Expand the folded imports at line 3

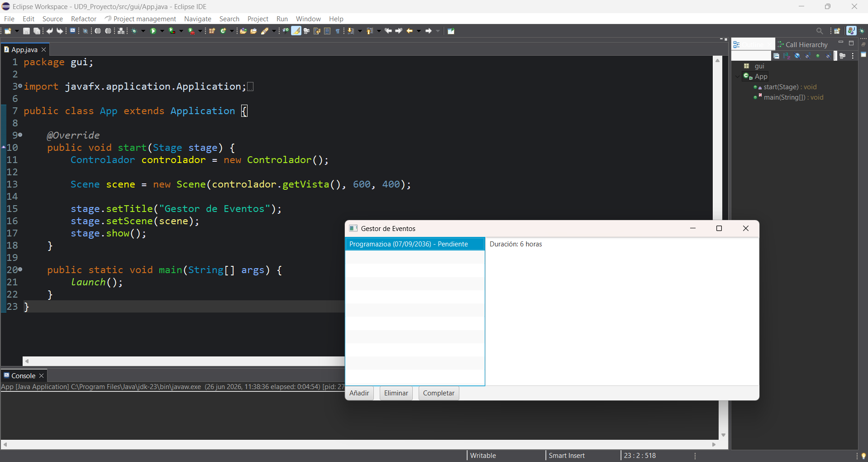pos(20,86)
